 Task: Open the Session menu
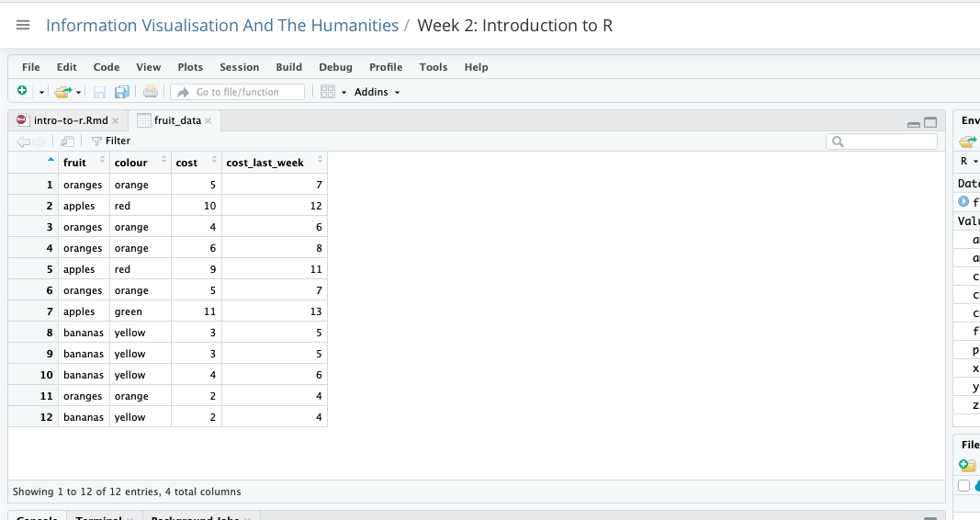click(239, 67)
